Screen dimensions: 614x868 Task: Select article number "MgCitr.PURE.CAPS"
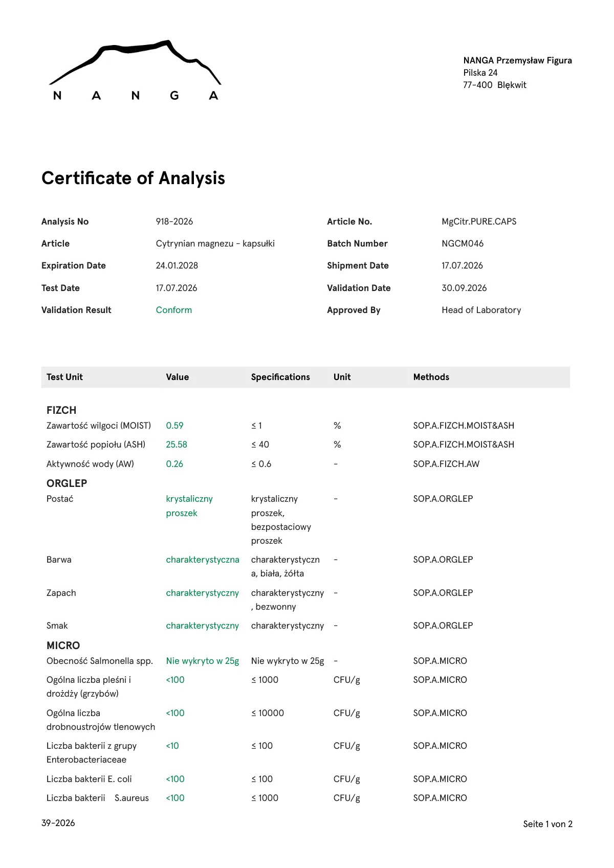pos(479,221)
